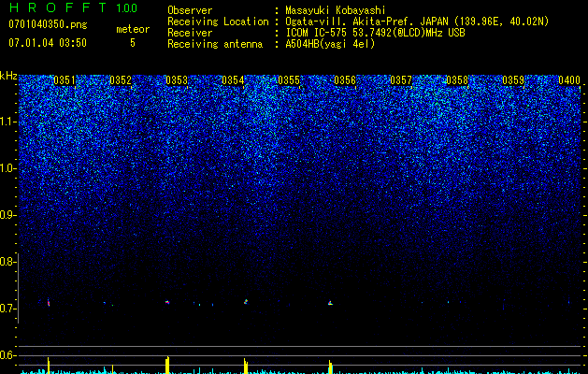Click the 0357 time marker
588x374 pixels.
point(401,80)
